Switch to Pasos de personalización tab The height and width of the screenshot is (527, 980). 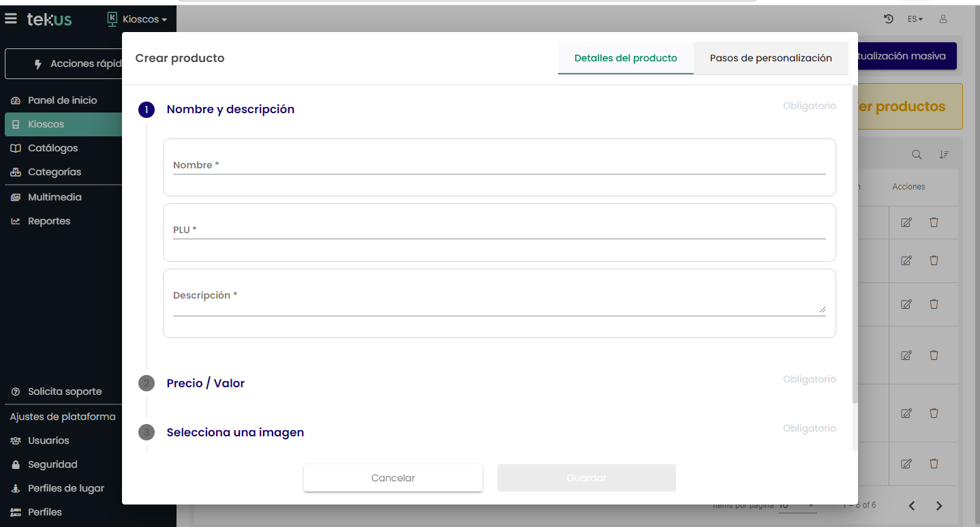coord(771,58)
